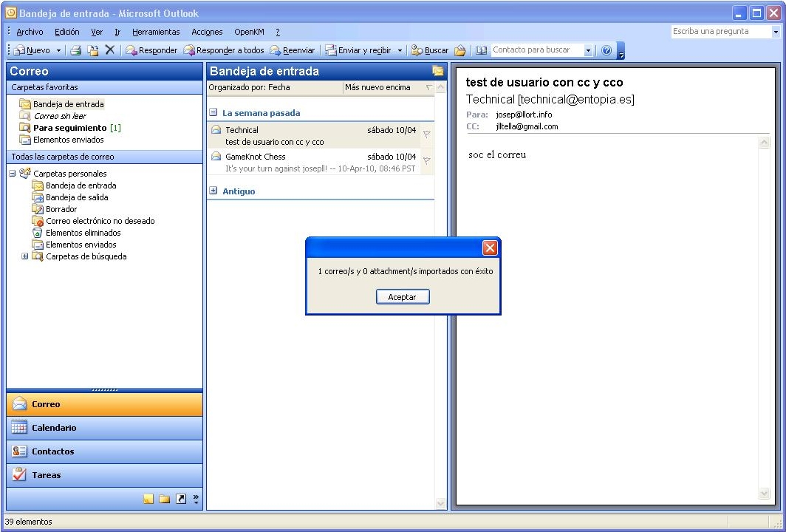Close the import success dialog
Viewport: 786px width, 532px height.
pos(490,248)
